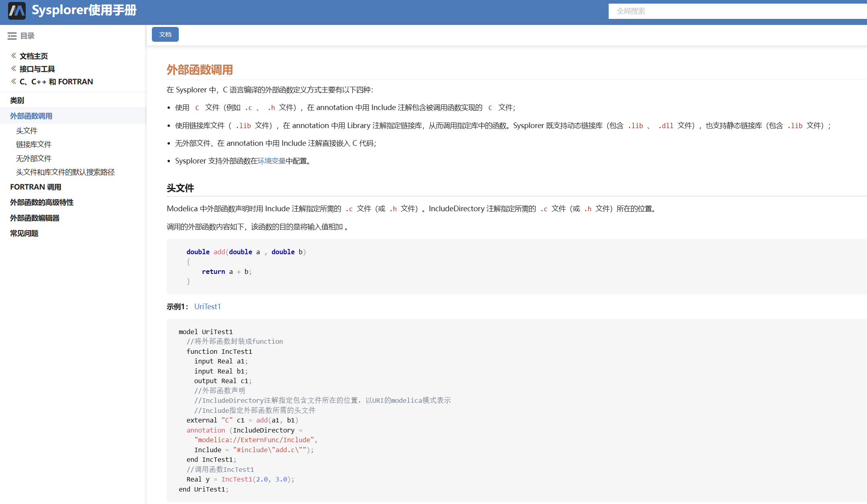Viewport: 867px width, 504px height.
Task: Click into the 全局搜索 search field
Action: tap(738, 11)
